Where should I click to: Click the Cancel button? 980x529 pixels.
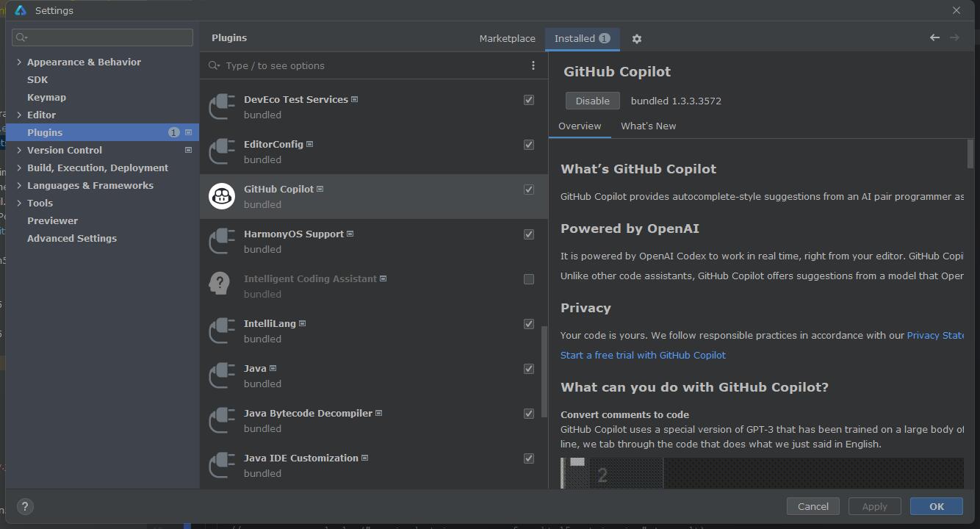coord(813,506)
